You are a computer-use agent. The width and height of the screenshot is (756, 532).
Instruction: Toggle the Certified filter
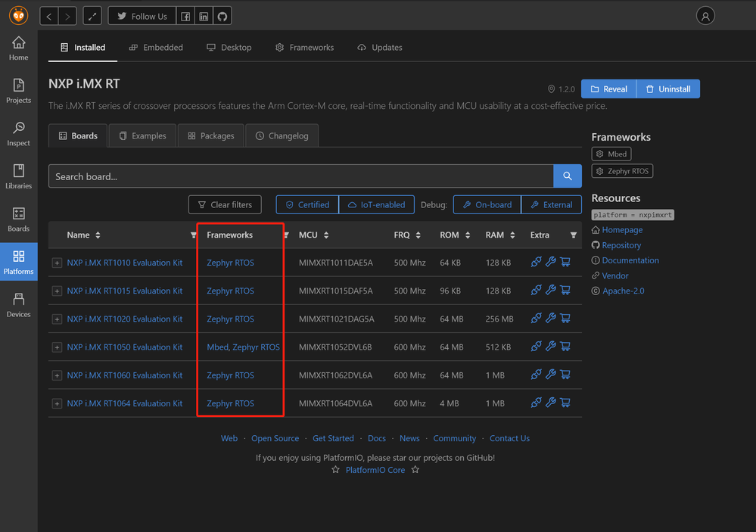coord(307,204)
